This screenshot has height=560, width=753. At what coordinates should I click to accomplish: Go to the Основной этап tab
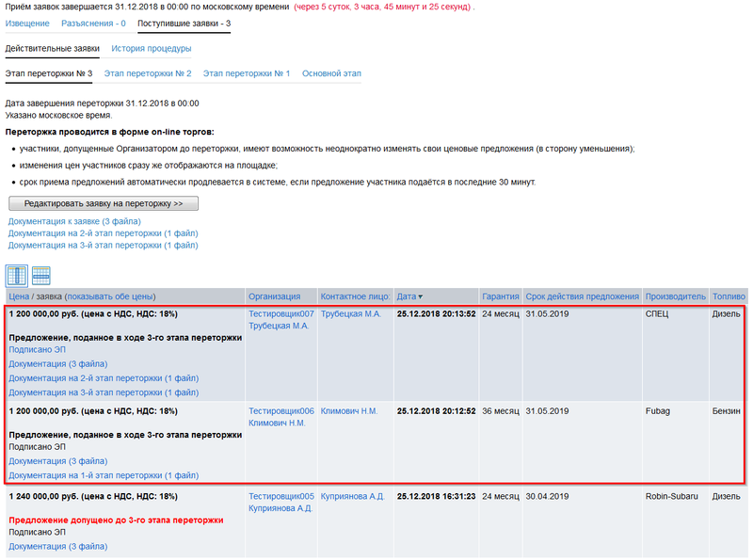331,72
